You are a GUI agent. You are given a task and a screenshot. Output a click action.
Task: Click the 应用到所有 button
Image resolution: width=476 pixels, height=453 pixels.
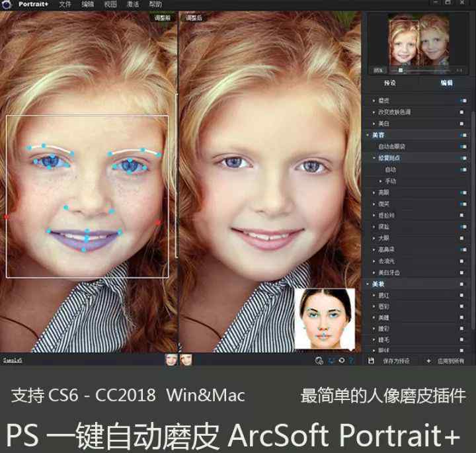coord(451,361)
